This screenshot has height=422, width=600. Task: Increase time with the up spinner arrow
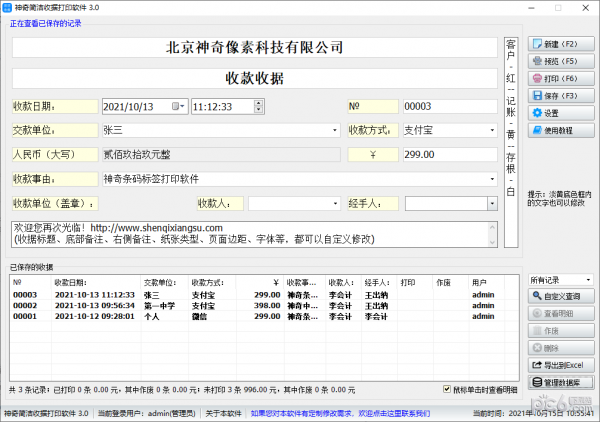pos(259,103)
